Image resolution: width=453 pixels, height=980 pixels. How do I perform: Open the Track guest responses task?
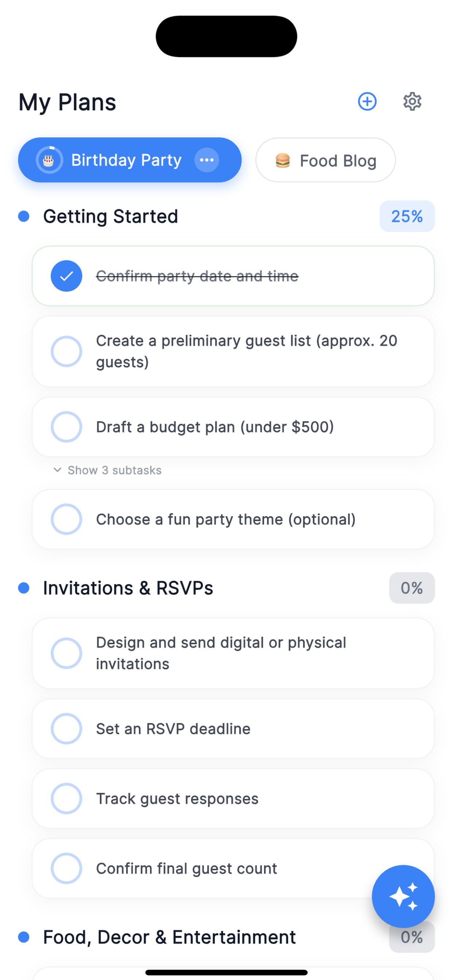(x=177, y=798)
